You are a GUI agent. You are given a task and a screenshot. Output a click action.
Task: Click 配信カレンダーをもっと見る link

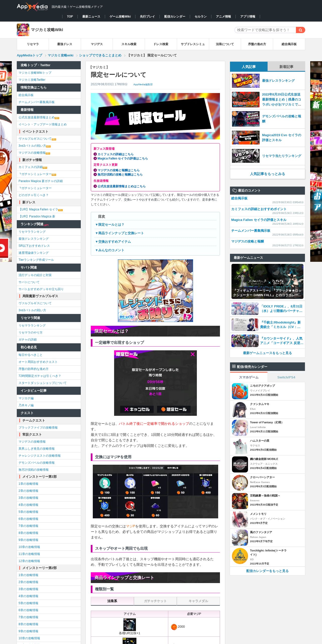pyautogui.click(x=267, y=571)
